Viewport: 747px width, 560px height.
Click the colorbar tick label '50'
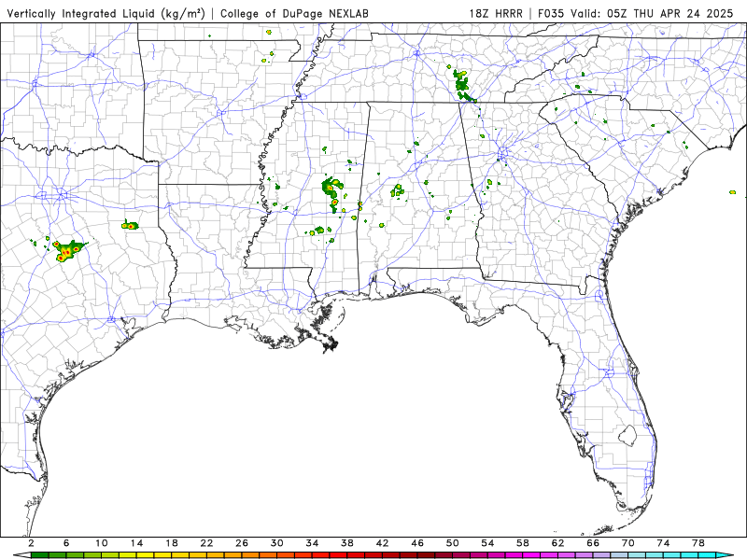tap(453, 543)
